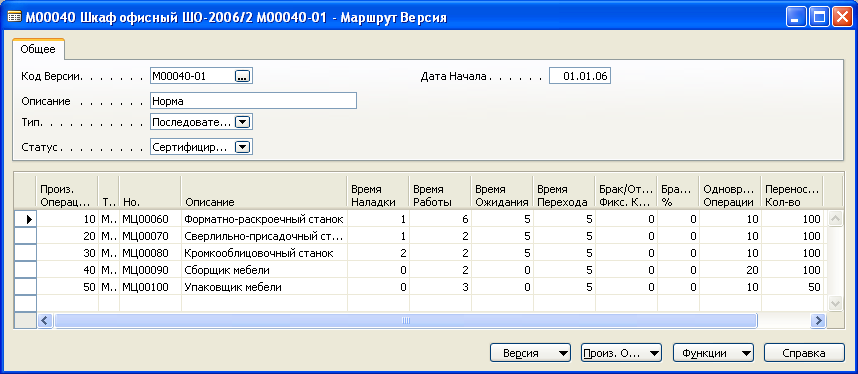
Task: Click the Справка button
Action: tap(804, 353)
